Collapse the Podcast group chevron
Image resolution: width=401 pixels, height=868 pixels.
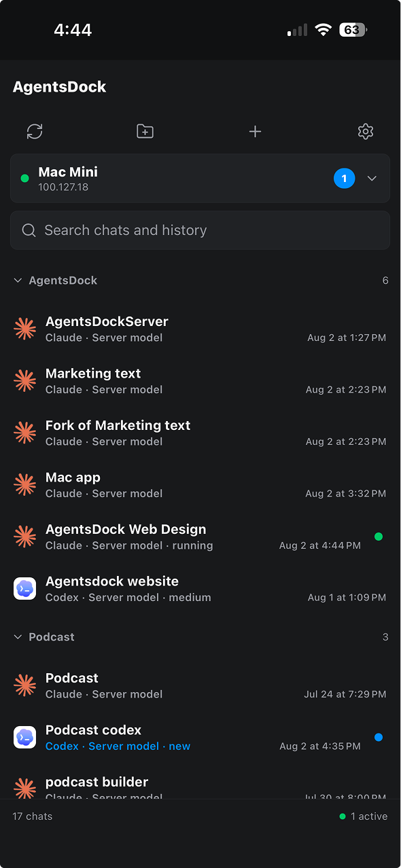point(18,637)
